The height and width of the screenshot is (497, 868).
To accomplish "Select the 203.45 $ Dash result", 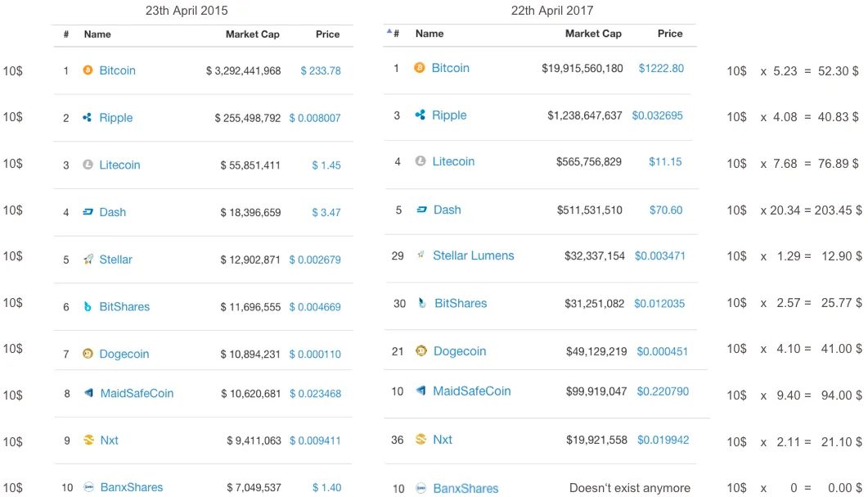I will 838,210.
